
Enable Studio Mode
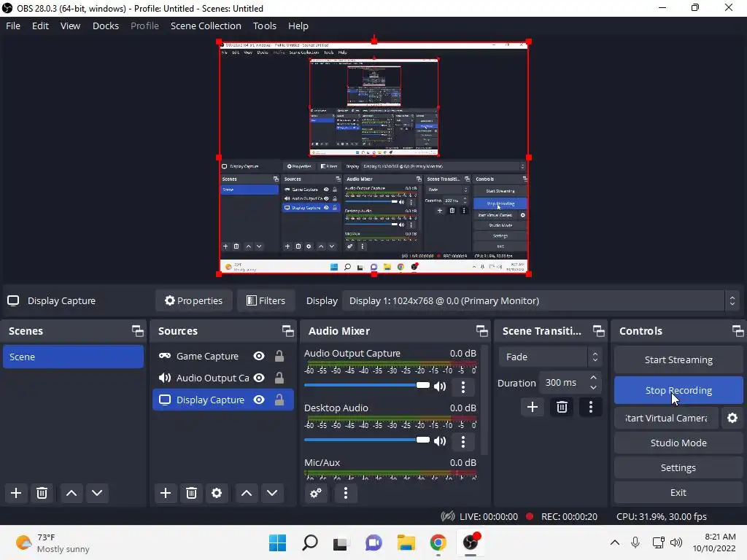click(x=678, y=443)
